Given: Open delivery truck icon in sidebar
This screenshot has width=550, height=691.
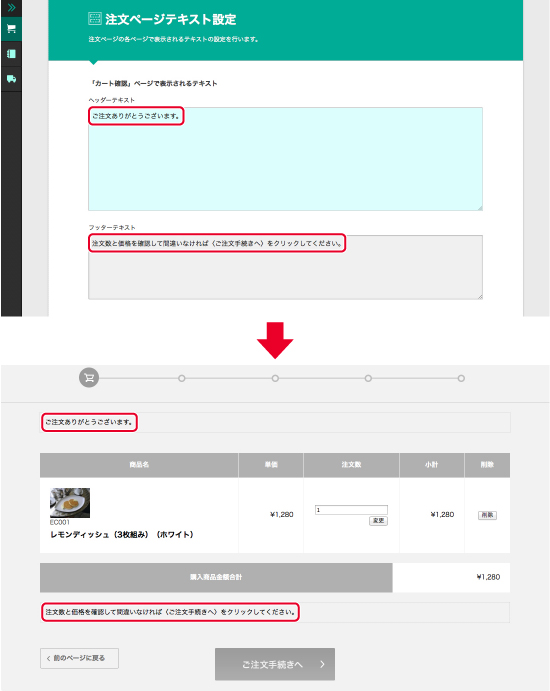Looking at the screenshot, I should [x=11, y=79].
